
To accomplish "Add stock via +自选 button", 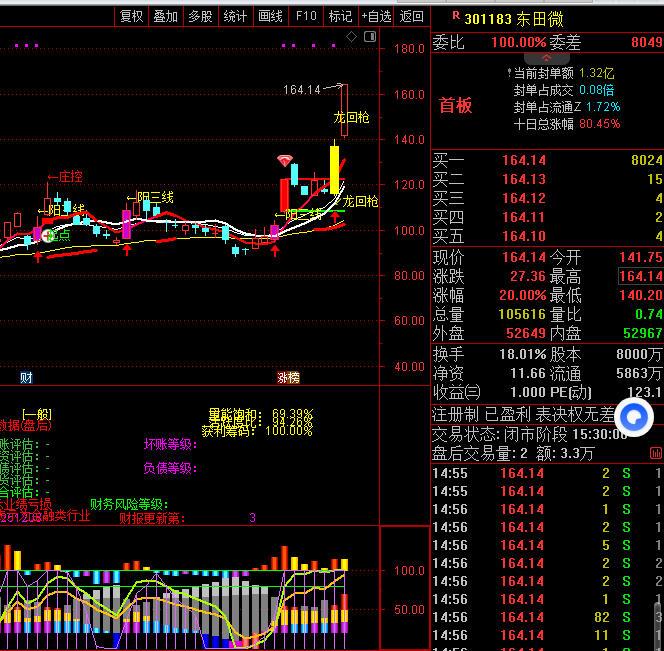I will point(375,16).
